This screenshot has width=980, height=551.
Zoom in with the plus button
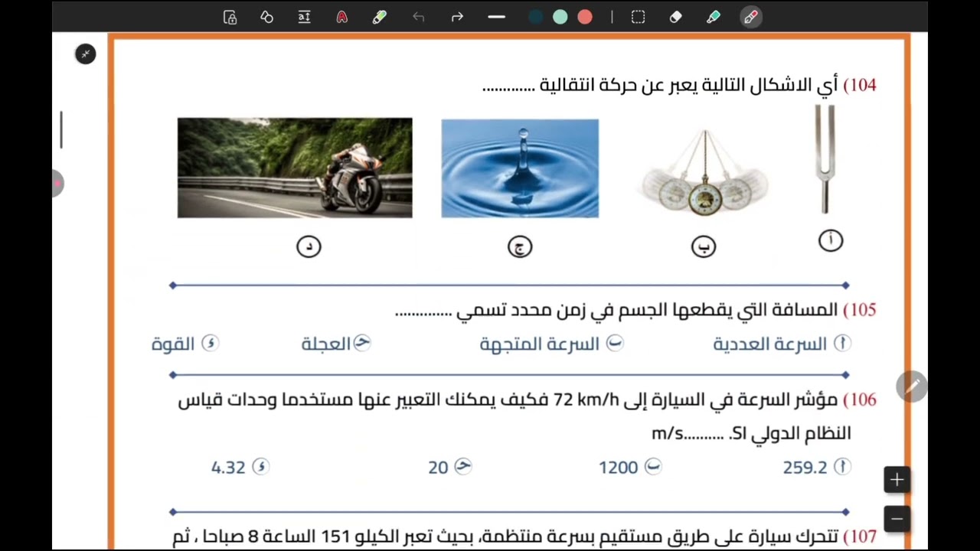pyautogui.click(x=897, y=480)
